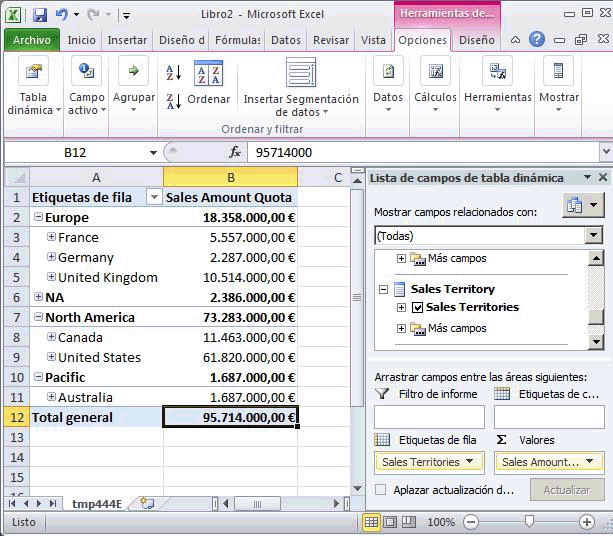This screenshot has width=613, height=536.
Task: Click column A header
Action: (x=96, y=177)
